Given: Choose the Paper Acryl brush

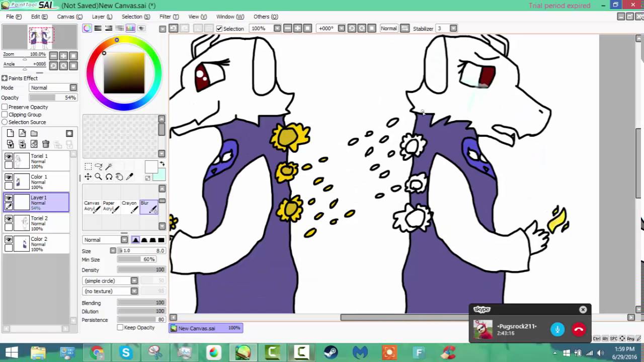Looking at the screenshot, I should click(x=111, y=207).
